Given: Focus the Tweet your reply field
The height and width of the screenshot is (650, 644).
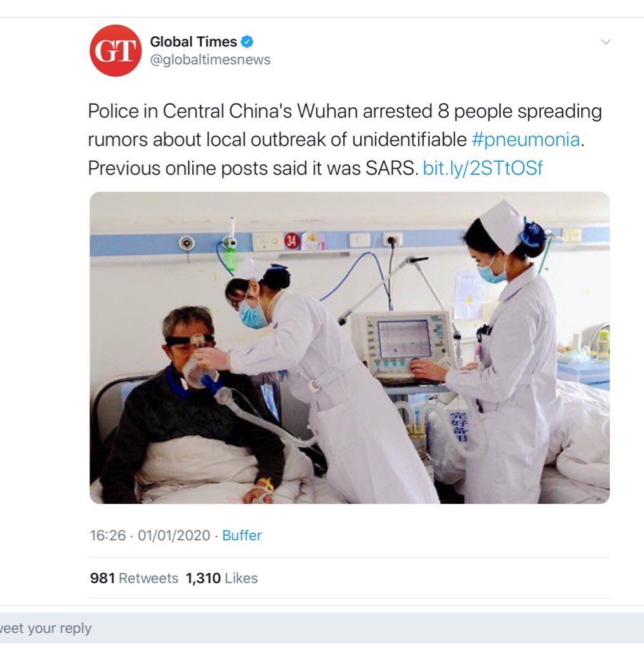Looking at the screenshot, I should pyautogui.click(x=322, y=628).
